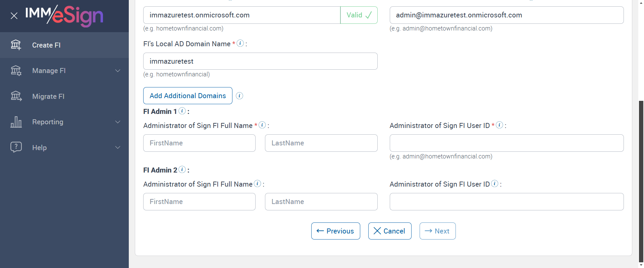The image size is (644, 268).
Task: Go back with the Previous button
Action: [335, 231]
